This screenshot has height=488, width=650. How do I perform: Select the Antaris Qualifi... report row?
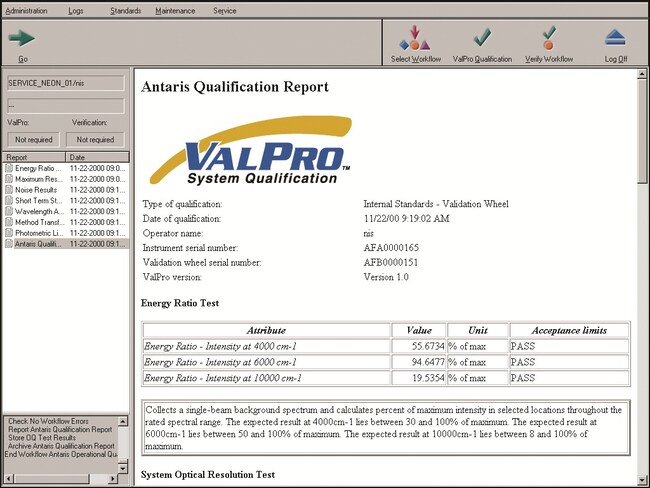coord(66,243)
